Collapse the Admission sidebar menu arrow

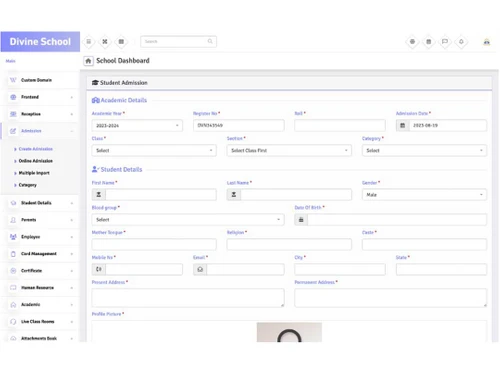coord(72,131)
